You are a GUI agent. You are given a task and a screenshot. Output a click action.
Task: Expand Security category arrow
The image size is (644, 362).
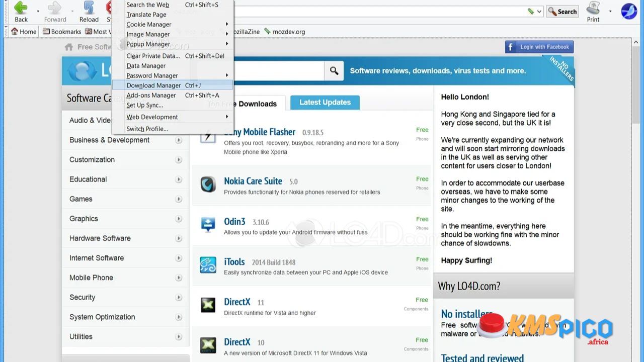pyautogui.click(x=179, y=297)
